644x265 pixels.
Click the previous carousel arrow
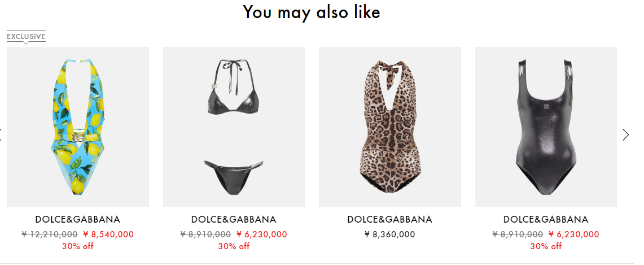[x=1, y=134]
